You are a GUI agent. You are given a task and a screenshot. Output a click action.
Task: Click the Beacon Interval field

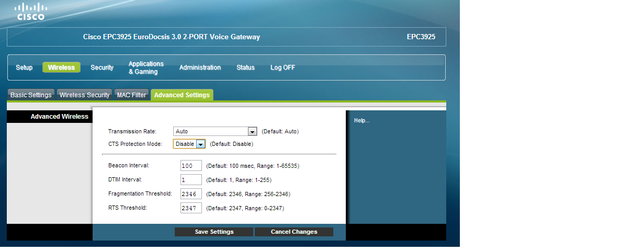coord(191,166)
